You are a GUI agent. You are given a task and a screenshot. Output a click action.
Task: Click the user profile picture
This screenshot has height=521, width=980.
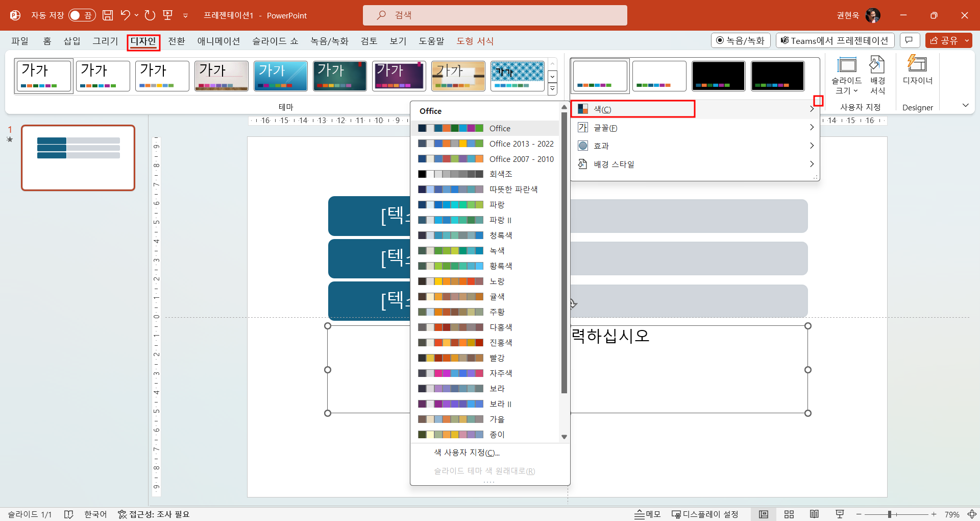click(x=873, y=15)
